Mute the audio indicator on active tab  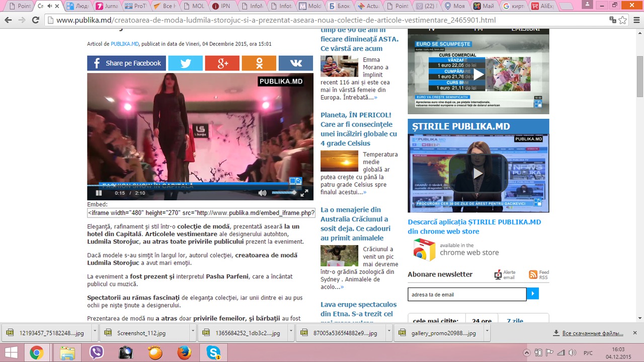49,6
